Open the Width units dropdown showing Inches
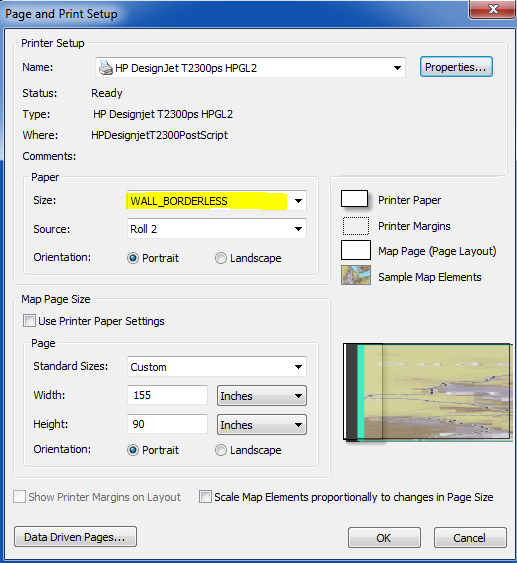This screenshot has width=517, height=563. click(x=262, y=396)
